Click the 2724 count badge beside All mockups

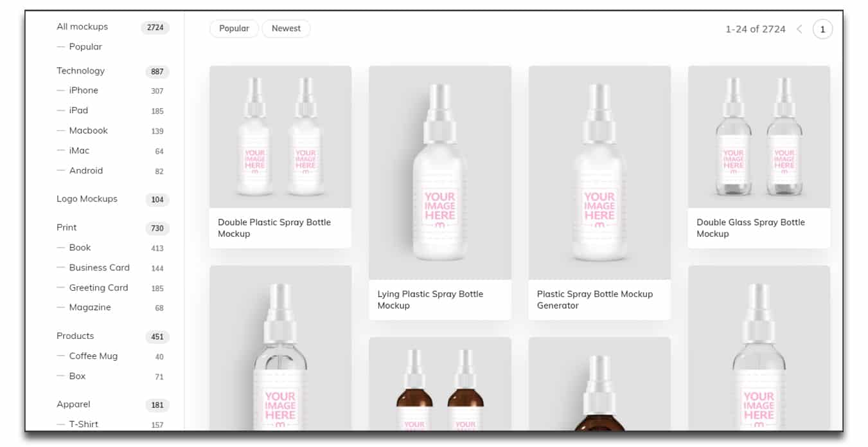(155, 27)
